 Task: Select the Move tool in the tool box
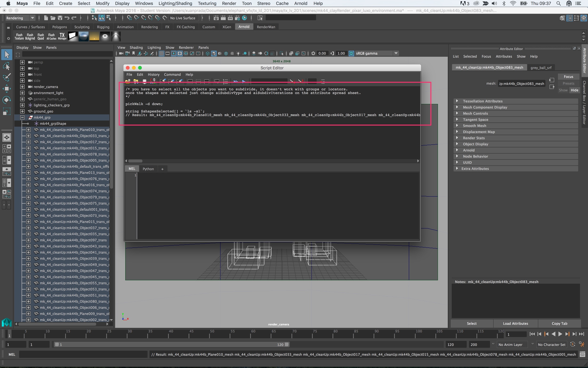coord(7,88)
